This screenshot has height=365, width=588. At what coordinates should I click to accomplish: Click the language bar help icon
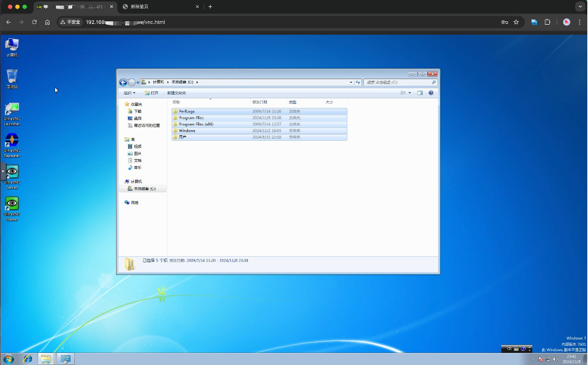pos(523,349)
